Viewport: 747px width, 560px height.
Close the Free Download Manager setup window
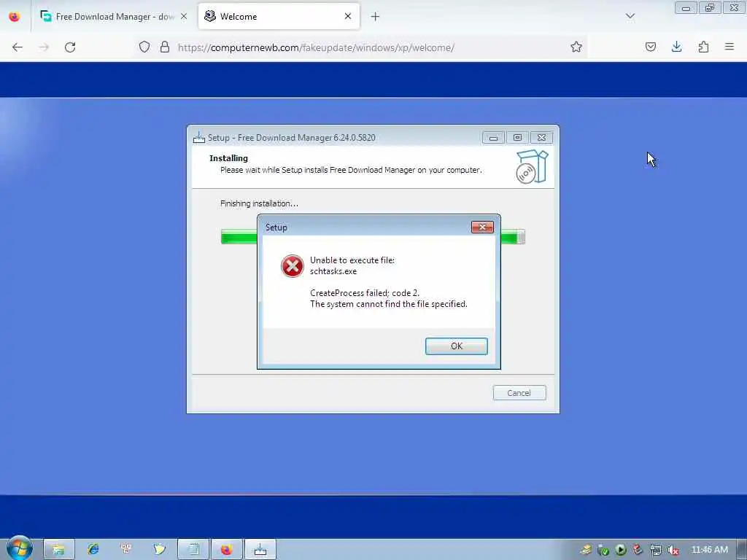tap(541, 138)
